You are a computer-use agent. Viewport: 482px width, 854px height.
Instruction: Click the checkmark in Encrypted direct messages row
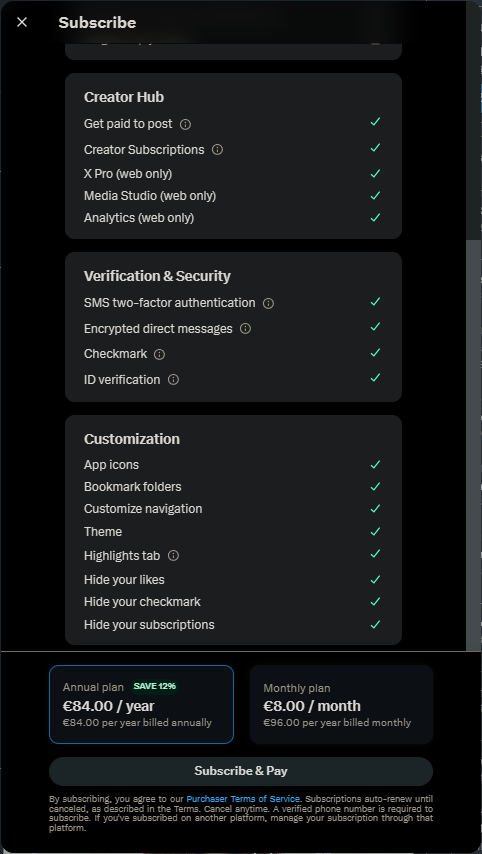pos(375,327)
